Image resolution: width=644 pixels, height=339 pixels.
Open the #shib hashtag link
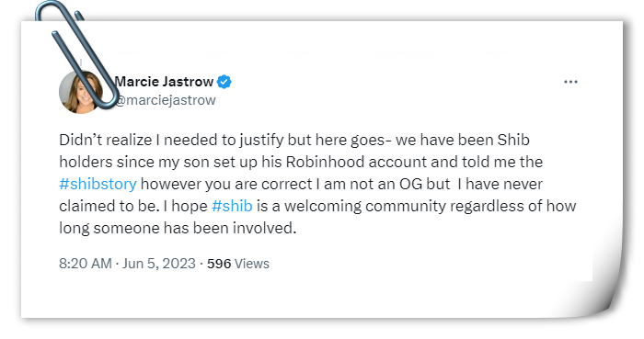click(x=232, y=206)
